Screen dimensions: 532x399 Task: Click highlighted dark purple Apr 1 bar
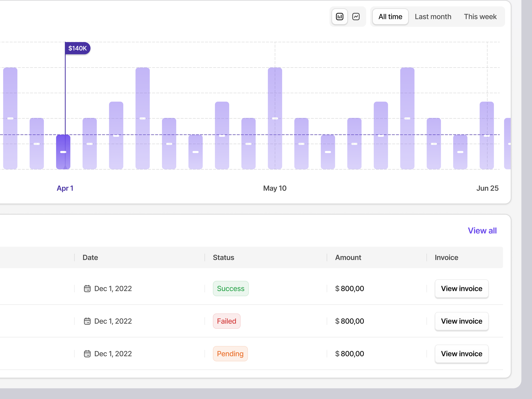pyautogui.click(x=63, y=152)
